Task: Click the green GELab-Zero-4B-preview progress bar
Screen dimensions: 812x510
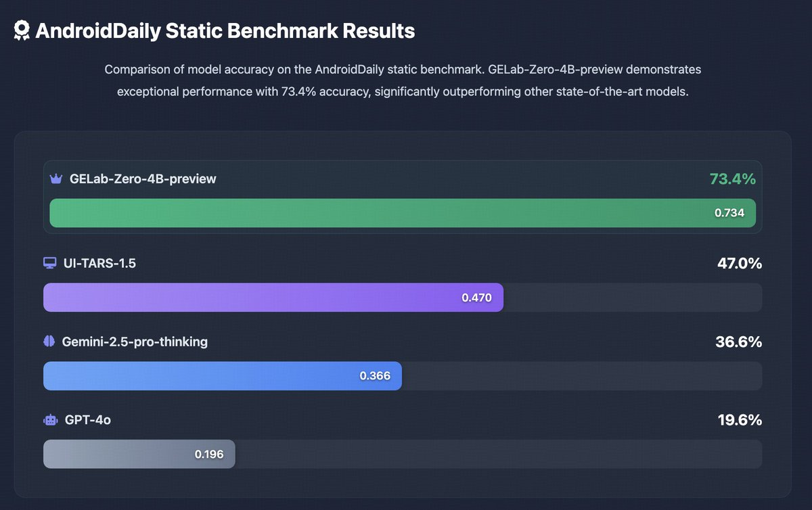Action: pos(379,213)
